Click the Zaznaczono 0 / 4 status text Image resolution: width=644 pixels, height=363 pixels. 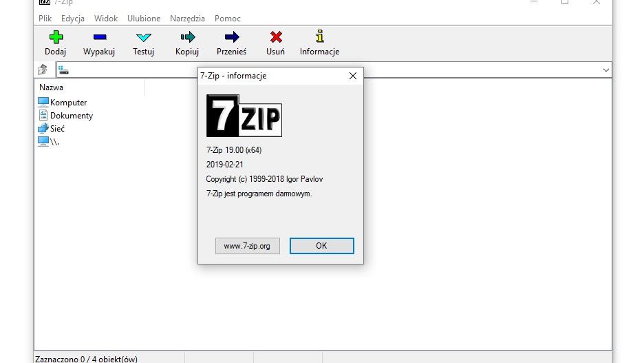[x=86, y=359]
